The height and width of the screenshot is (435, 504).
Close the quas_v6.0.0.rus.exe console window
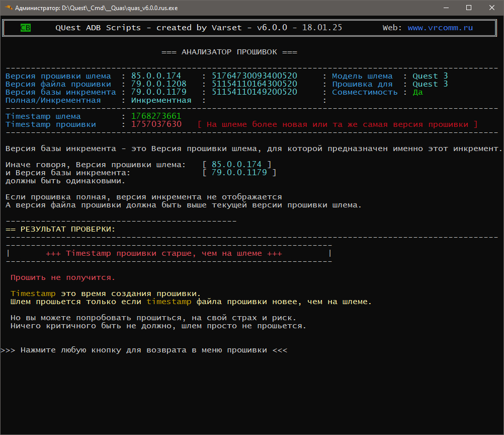(x=492, y=8)
